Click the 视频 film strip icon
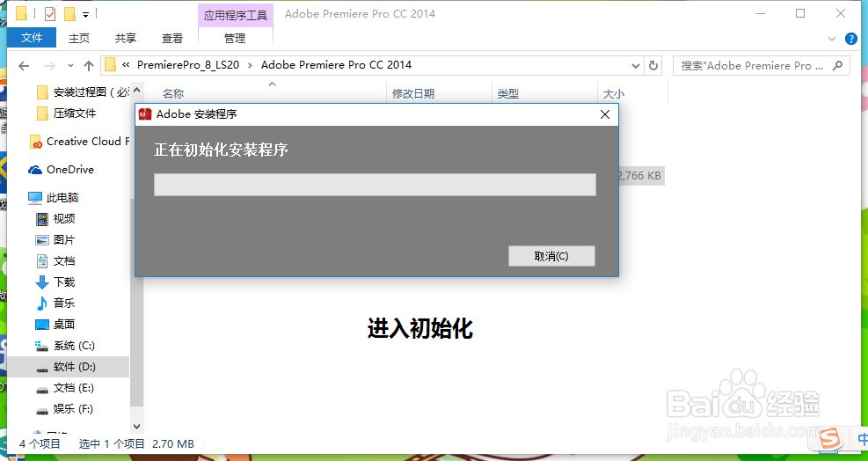 (42, 219)
